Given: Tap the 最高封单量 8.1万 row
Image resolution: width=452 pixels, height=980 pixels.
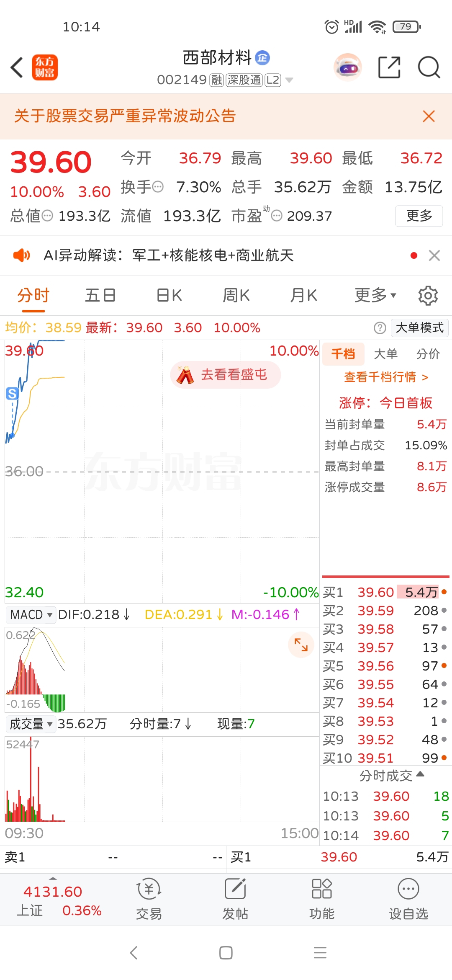Looking at the screenshot, I should click(385, 466).
